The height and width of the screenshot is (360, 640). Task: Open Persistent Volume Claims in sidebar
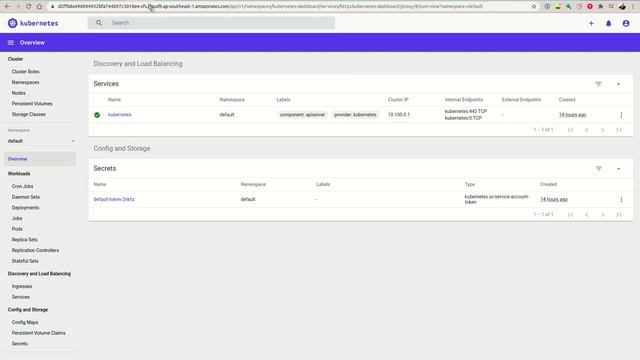tap(38, 333)
